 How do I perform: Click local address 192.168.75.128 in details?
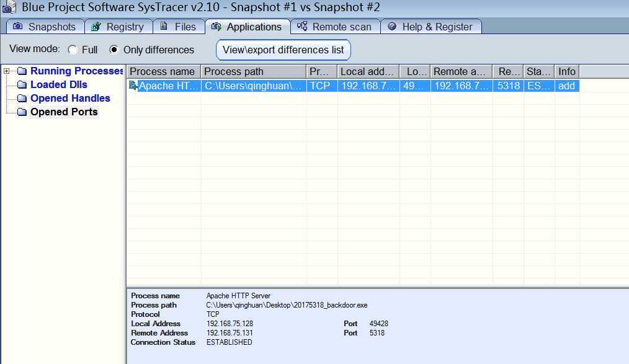pyautogui.click(x=230, y=324)
